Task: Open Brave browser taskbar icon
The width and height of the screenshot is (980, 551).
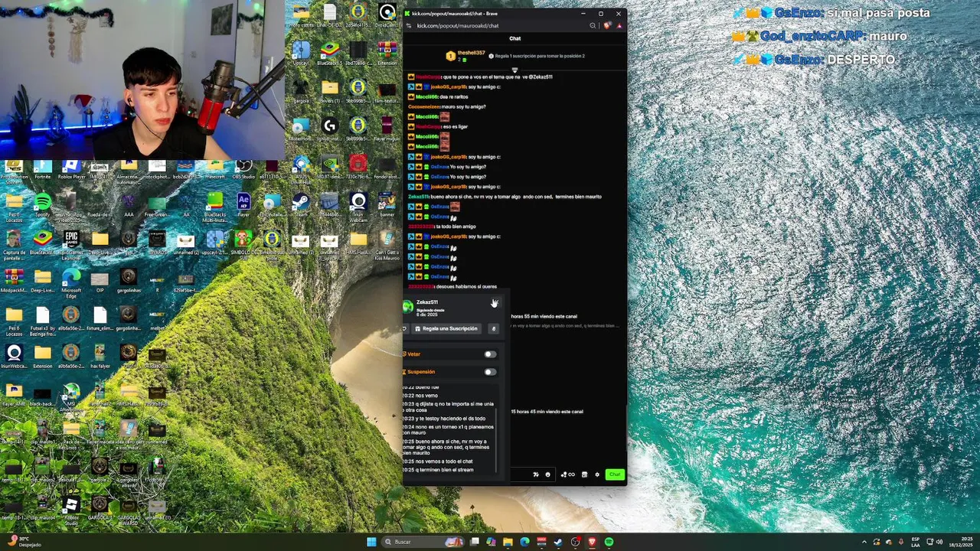Action: point(592,542)
